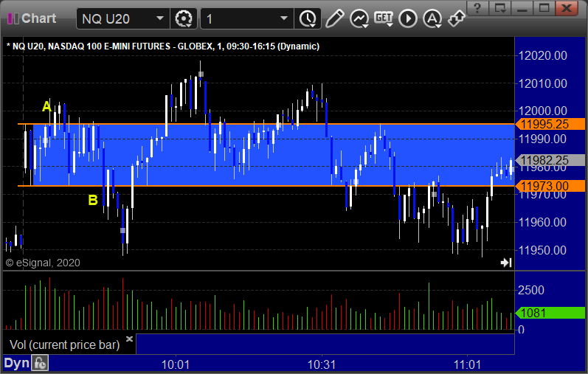Click the 12000.00 price axis label

point(542,111)
